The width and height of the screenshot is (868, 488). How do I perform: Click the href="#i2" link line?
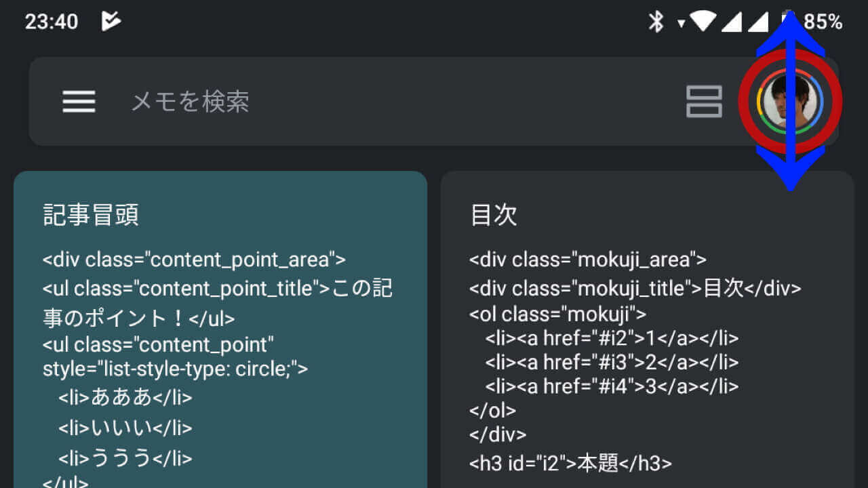pyautogui.click(x=611, y=338)
